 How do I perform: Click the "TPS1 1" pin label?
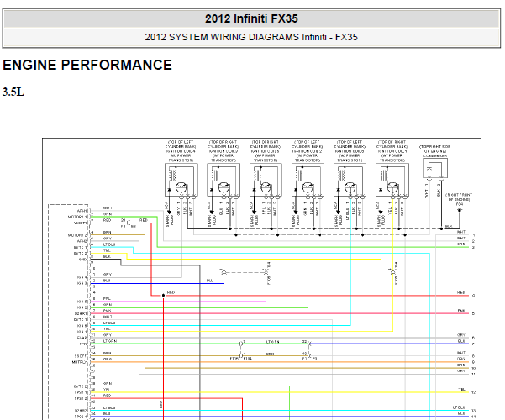pyautogui.click(x=81, y=392)
